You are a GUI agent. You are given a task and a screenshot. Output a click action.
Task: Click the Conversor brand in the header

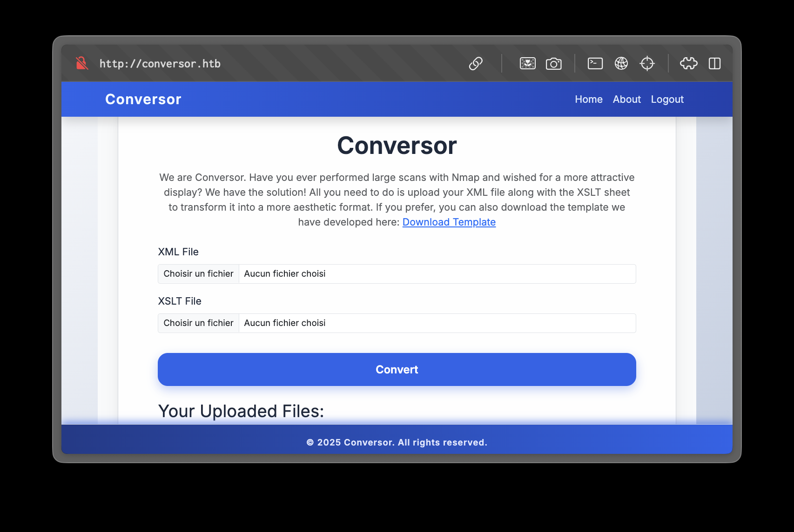(x=143, y=99)
